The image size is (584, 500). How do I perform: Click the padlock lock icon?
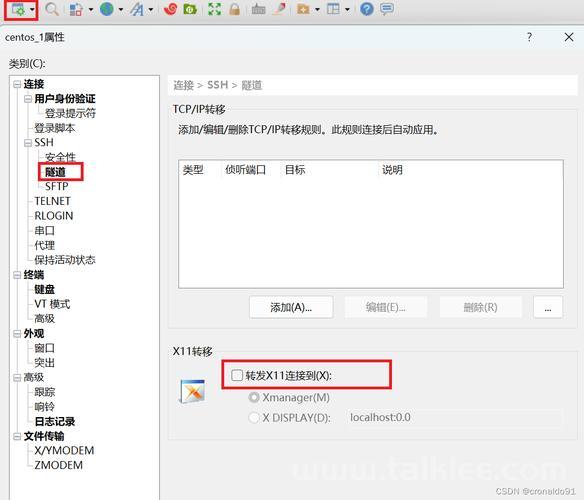click(234, 9)
